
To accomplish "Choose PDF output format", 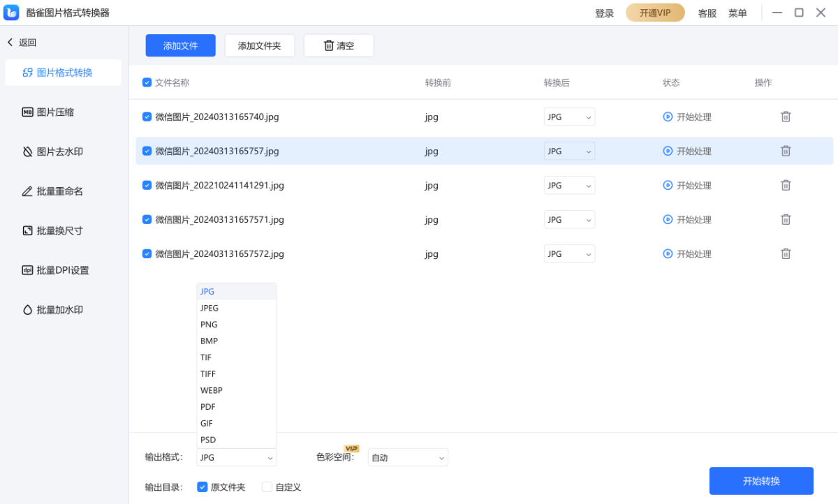I will pos(237,407).
